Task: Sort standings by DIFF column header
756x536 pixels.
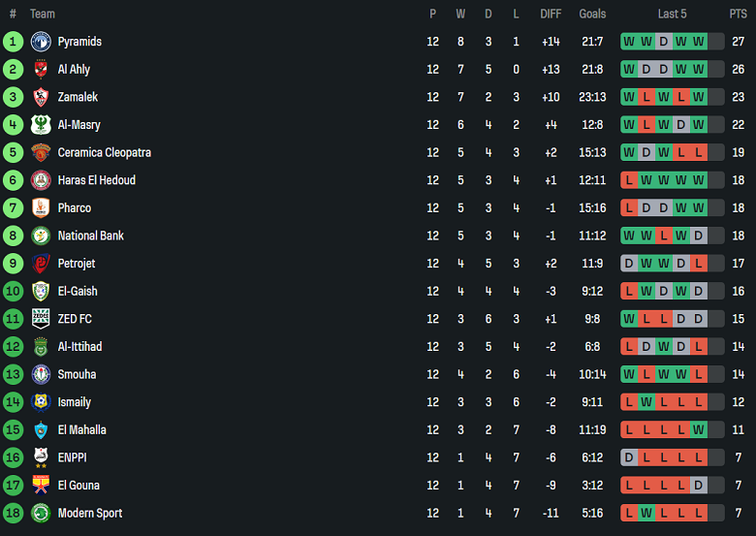Action: pyautogui.click(x=551, y=14)
